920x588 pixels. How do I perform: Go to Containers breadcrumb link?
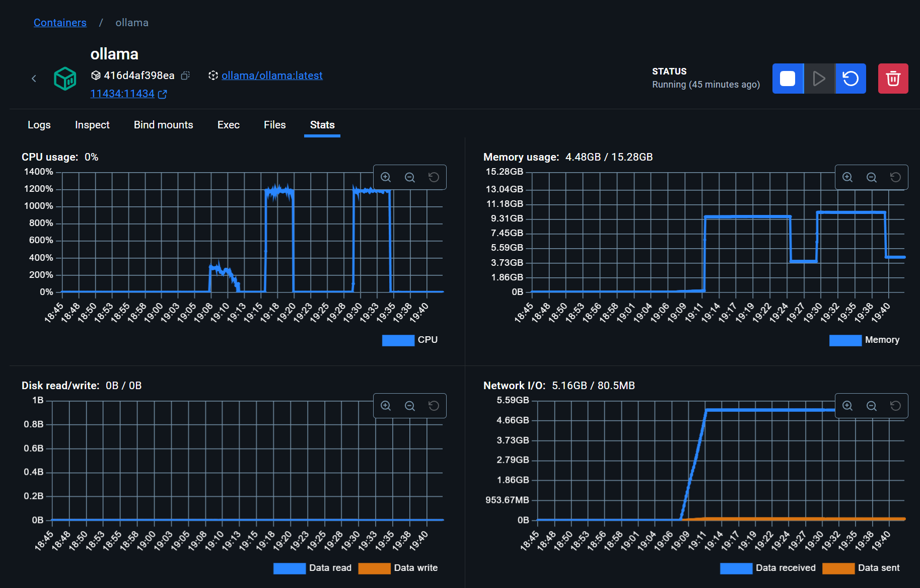60,23
